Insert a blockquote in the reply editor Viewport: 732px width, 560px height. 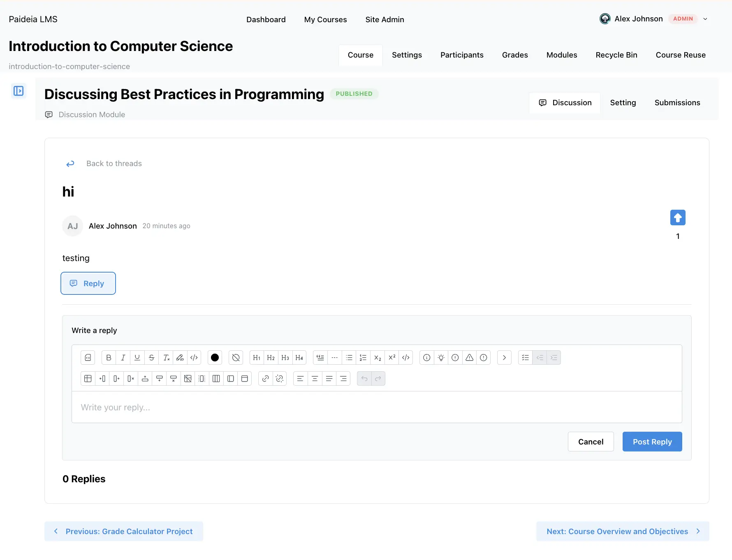[320, 357]
